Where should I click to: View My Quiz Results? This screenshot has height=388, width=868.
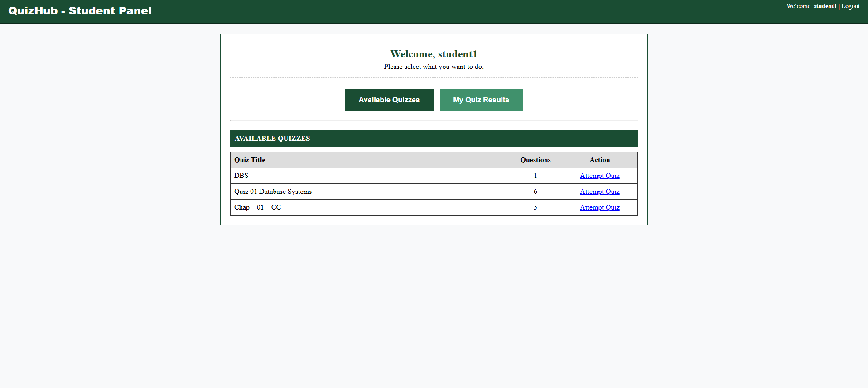(481, 100)
